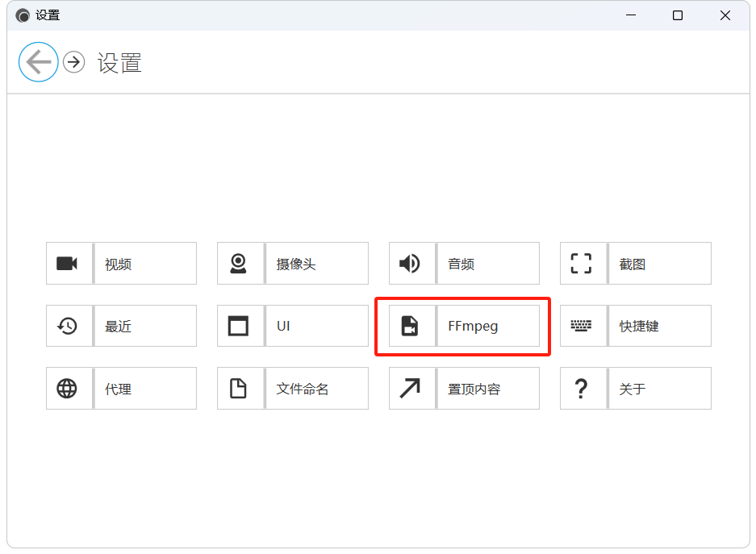Screen dimensions: 756x554
Task: Open 截图 settings label
Action: [x=632, y=264]
